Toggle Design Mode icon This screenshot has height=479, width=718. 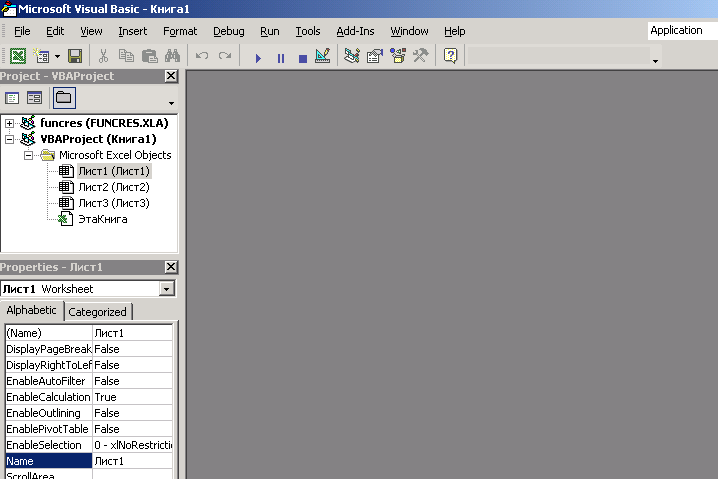point(322,56)
